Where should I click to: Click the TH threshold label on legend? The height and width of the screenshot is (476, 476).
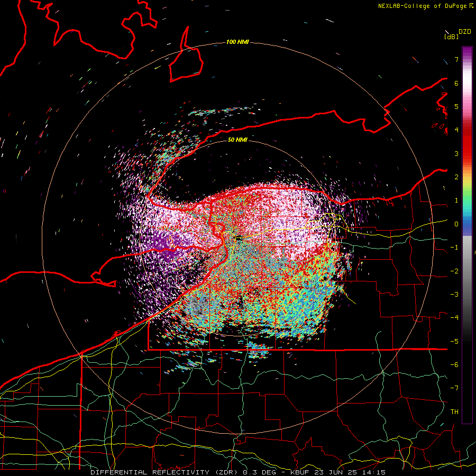point(454,412)
